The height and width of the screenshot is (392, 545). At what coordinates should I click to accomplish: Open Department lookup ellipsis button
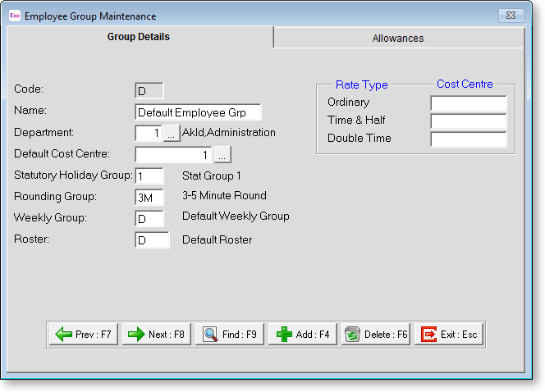pyautogui.click(x=171, y=133)
